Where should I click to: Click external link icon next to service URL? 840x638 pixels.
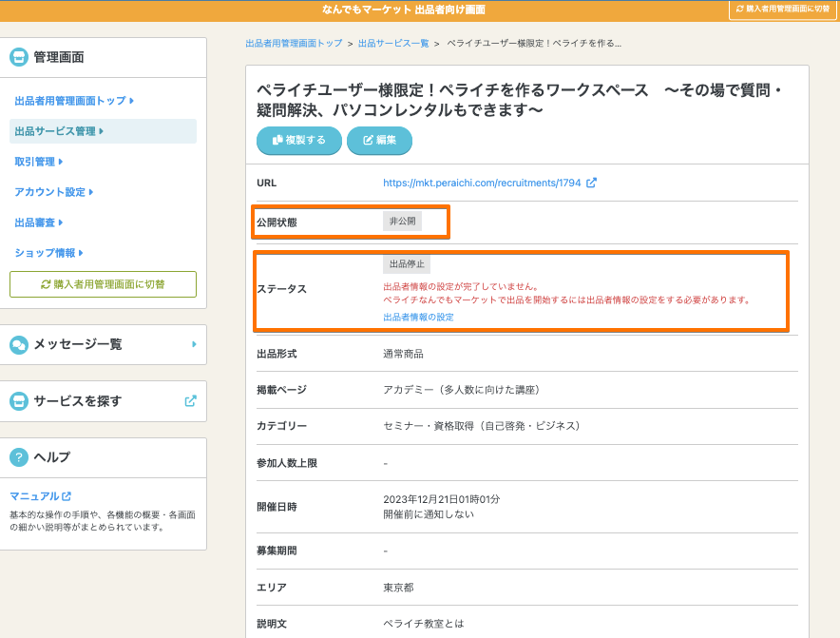click(591, 183)
